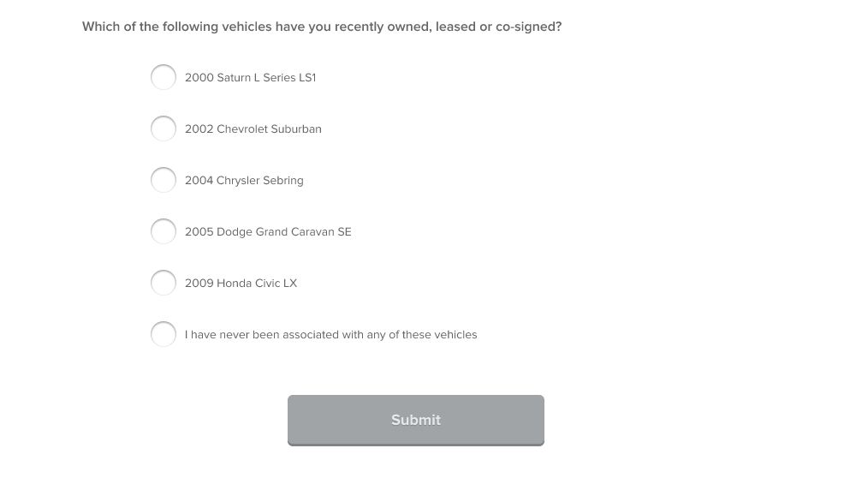The height and width of the screenshot is (484, 868).
Task: Click the '2004 Chrysler Sebring' label text
Action: (x=244, y=181)
